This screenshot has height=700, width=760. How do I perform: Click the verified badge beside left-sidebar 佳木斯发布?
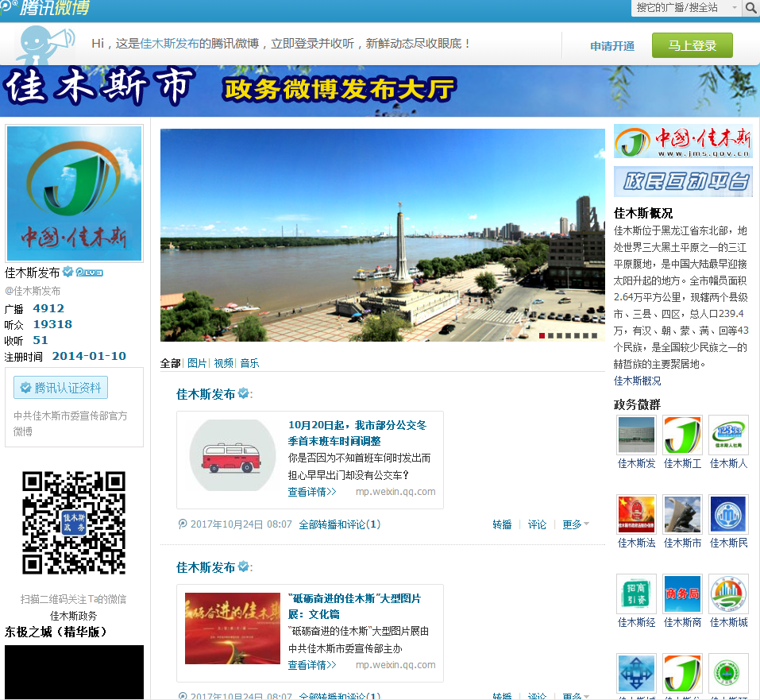[68, 272]
